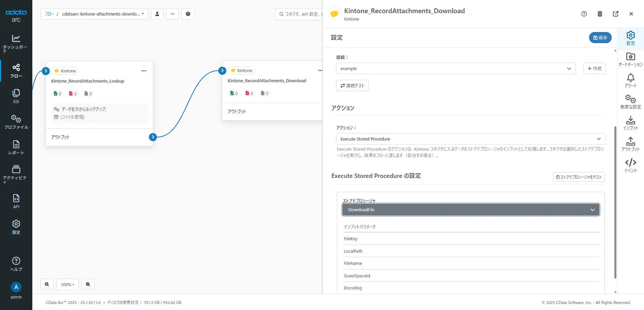Image resolution: width=644 pixels, height=310 pixels.
Task: Delete the connector with the trash icon
Action: coord(600,14)
